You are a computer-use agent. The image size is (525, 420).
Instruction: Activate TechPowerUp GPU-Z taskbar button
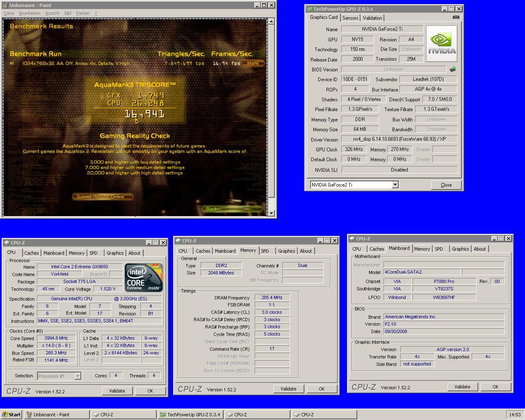190,414
